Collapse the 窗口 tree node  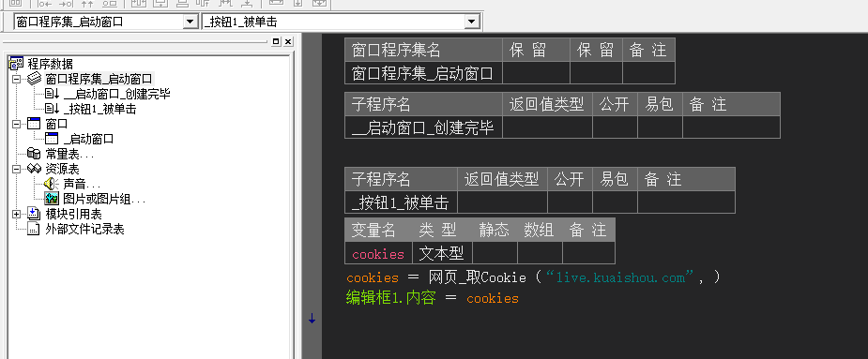[x=16, y=124]
